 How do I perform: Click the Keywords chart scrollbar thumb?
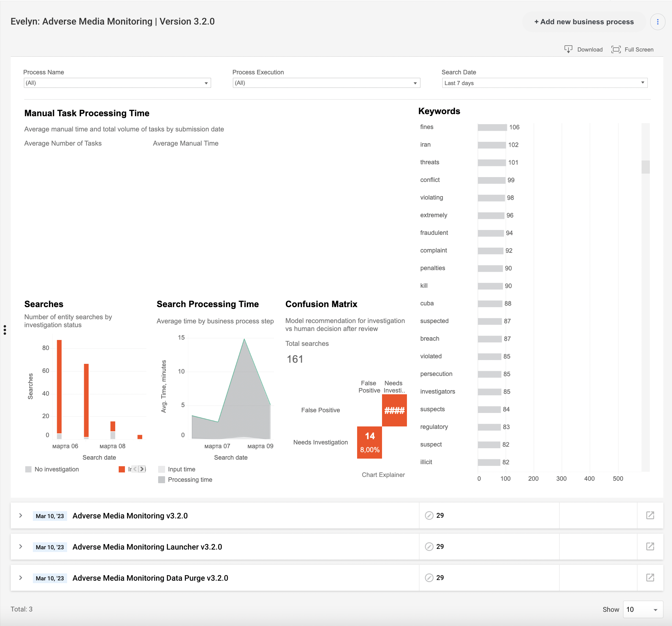[645, 167]
